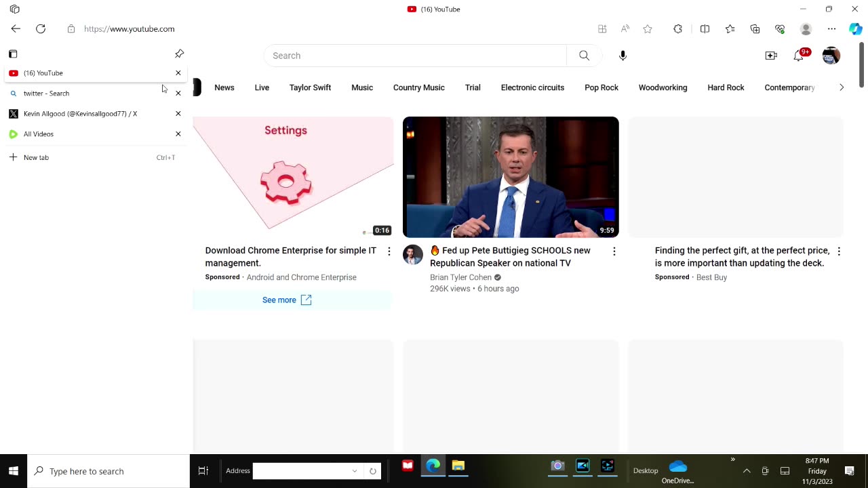Viewport: 868px width, 488px height.
Task: Click the taskbar Type here to search box
Action: pyautogui.click(x=108, y=471)
